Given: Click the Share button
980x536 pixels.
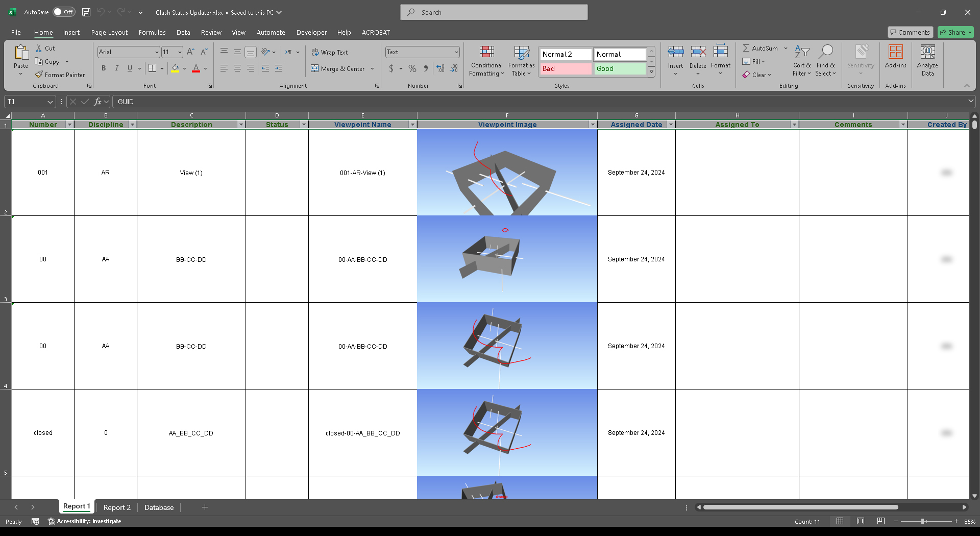Looking at the screenshot, I should (x=955, y=32).
